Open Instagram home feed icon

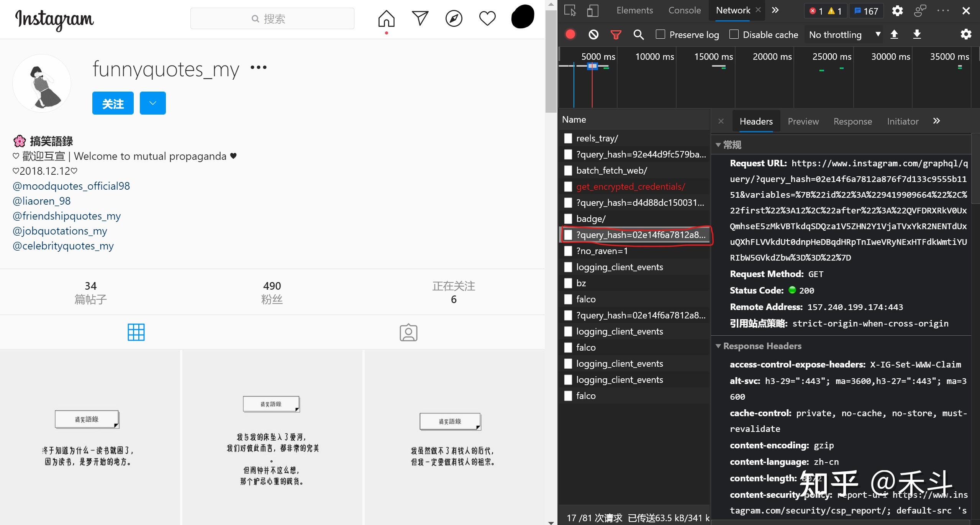[386, 18]
